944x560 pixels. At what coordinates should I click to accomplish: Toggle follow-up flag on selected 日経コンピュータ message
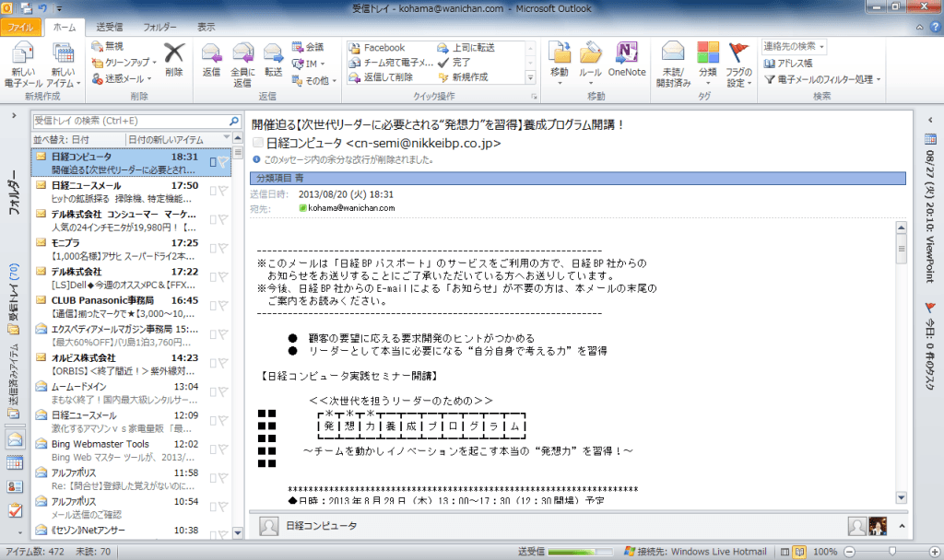pos(223,162)
